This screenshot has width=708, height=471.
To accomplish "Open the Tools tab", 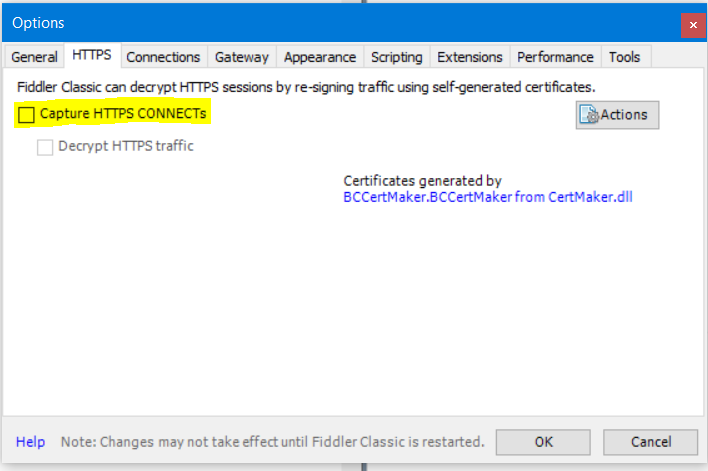I will point(626,57).
